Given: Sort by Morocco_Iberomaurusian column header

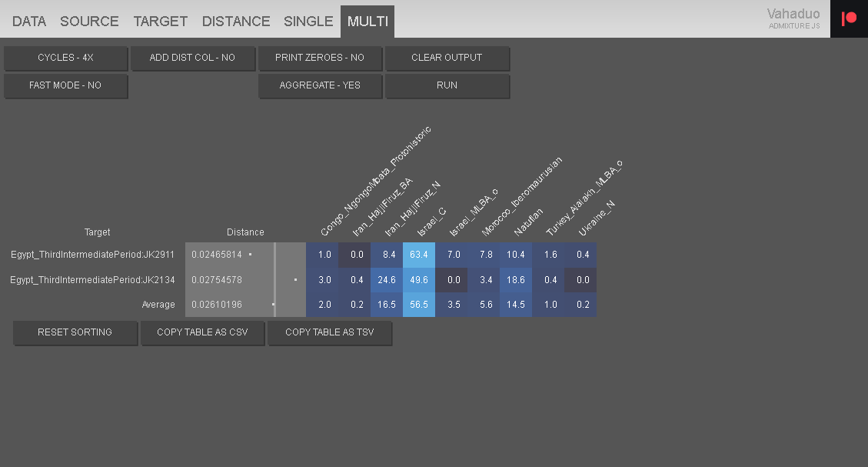Looking at the screenshot, I should (x=521, y=197).
